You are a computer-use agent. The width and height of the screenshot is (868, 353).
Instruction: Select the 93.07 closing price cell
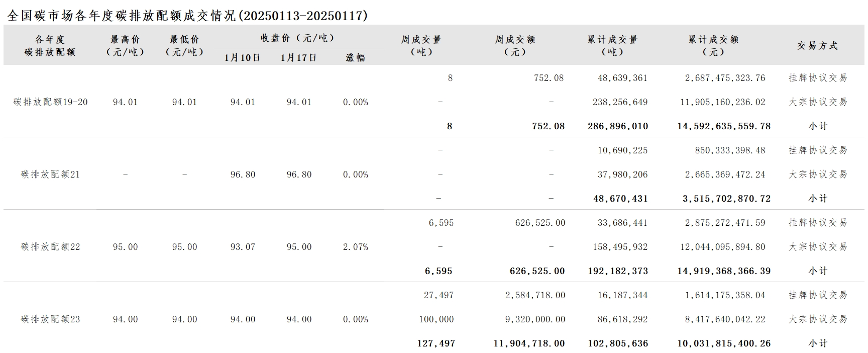tap(243, 247)
